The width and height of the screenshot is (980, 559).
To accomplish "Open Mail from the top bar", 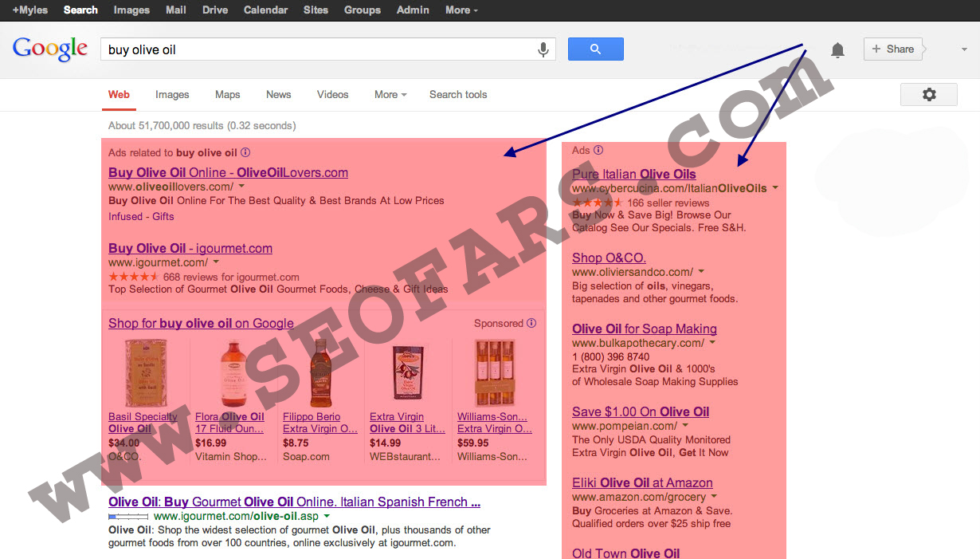I will 176,10.
